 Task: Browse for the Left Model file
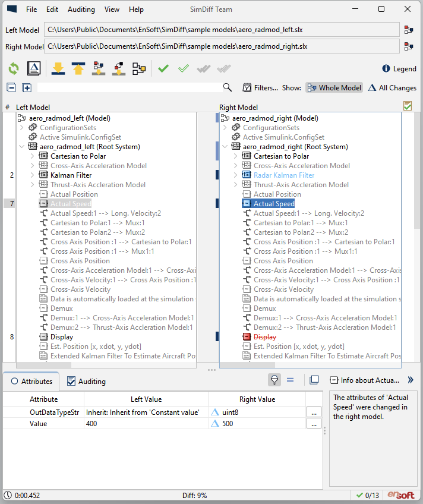pyautogui.click(x=409, y=30)
